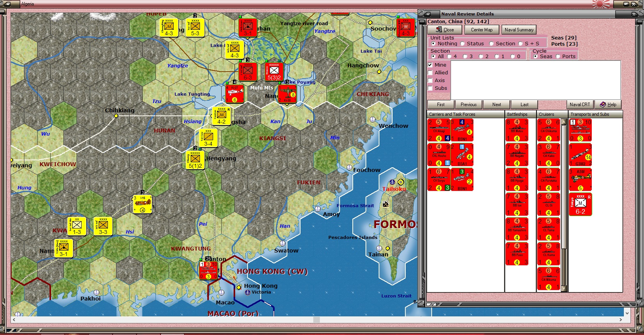Toggle the Mine checkbox
644x335 pixels.
[x=430, y=65]
